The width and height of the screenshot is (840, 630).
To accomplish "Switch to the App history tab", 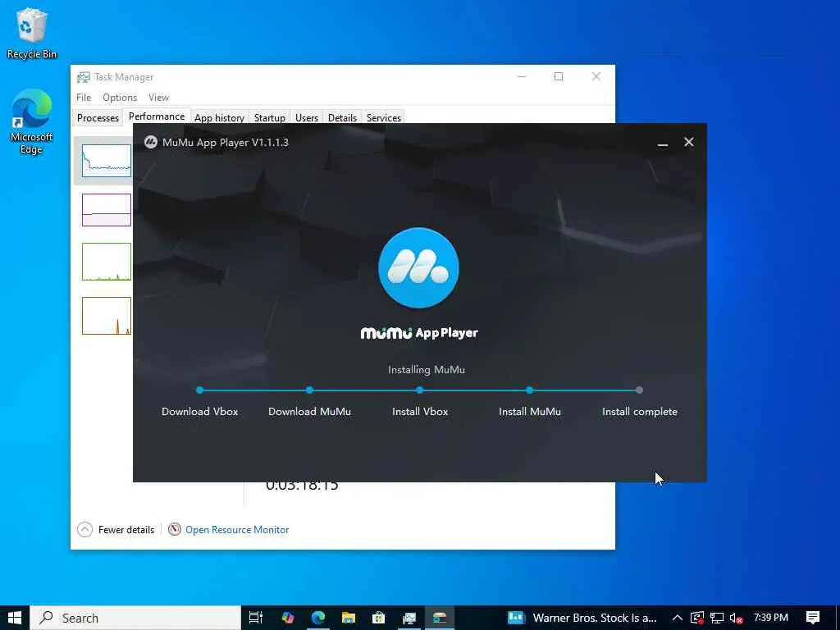I will point(219,118).
